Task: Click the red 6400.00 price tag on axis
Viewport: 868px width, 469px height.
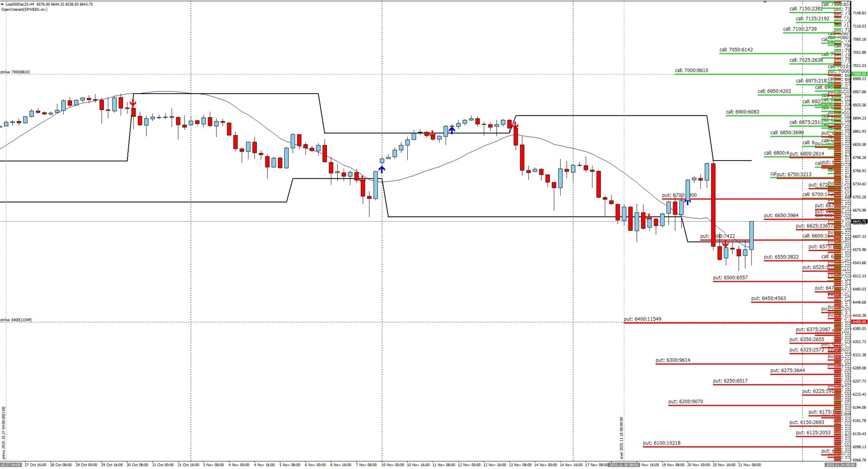Action: pos(859,322)
